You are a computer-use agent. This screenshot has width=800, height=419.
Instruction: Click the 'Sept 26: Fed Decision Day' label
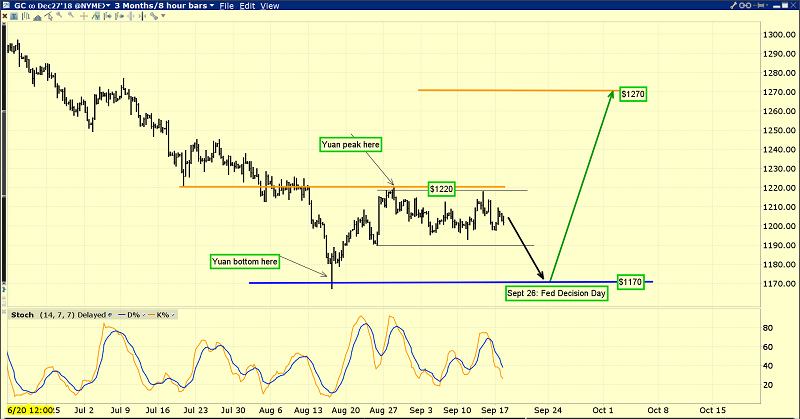(556, 294)
